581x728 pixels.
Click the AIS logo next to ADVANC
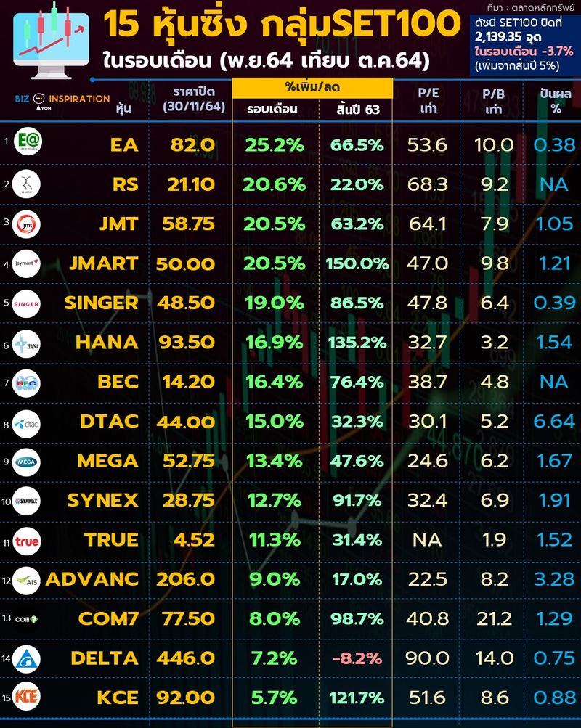pos(27,579)
